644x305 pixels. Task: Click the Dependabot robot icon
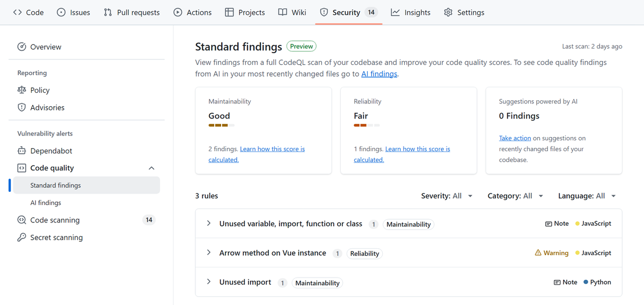[22, 151]
